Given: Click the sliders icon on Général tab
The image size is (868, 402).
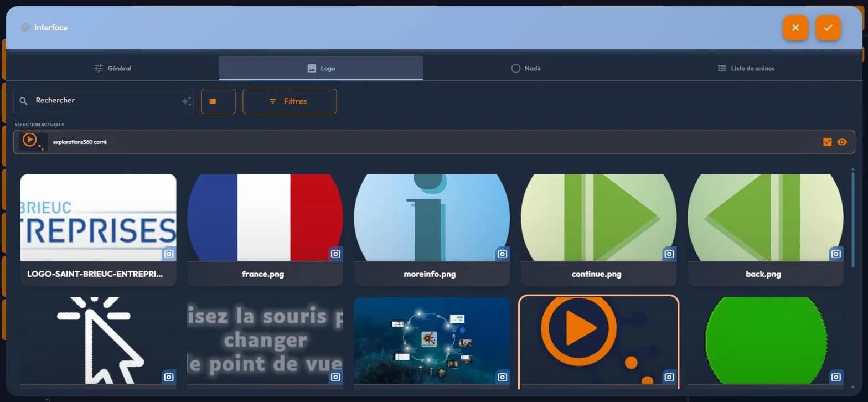Looking at the screenshot, I should [x=99, y=68].
